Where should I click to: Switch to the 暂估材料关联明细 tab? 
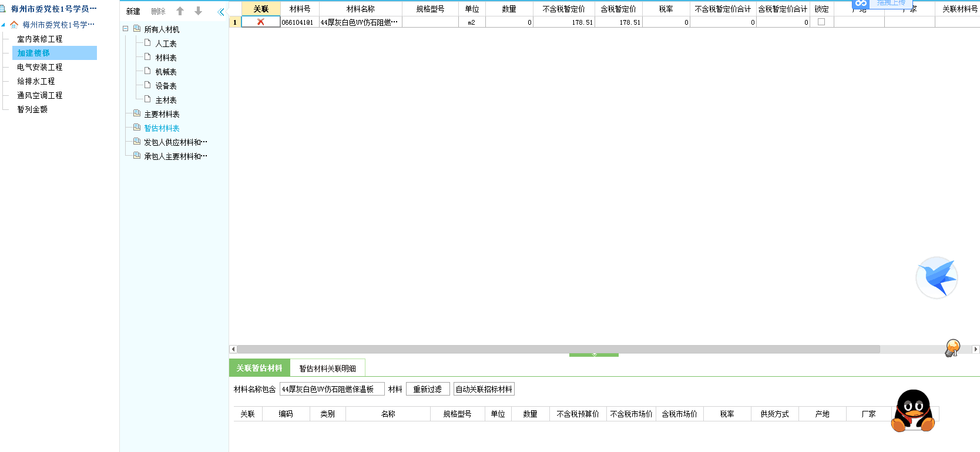[327, 368]
